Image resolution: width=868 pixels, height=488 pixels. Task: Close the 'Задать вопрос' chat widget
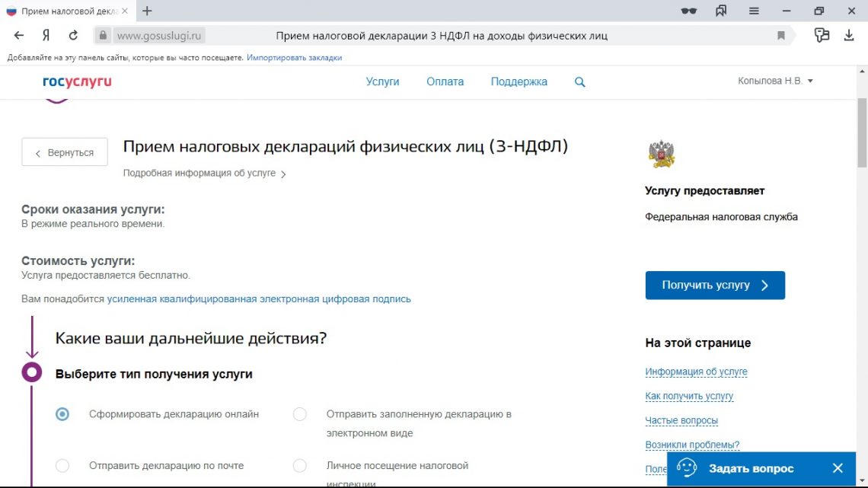pyautogui.click(x=838, y=468)
